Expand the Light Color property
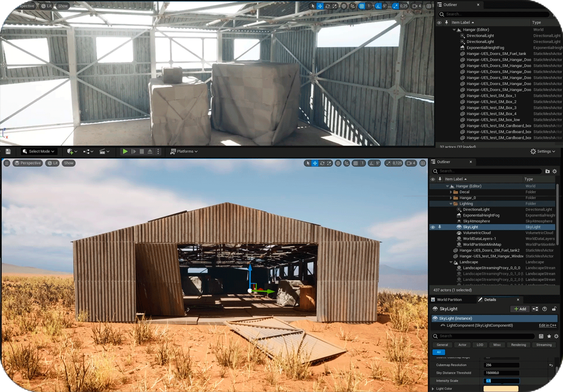Image resolution: width=563 pixels, height=392 pixels. click(x=433, y=389)
